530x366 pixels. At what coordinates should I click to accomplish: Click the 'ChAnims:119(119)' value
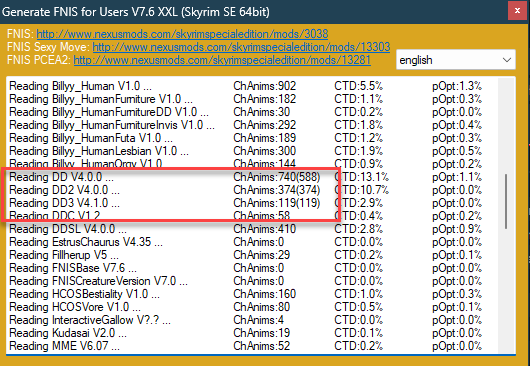pos(276,203)
